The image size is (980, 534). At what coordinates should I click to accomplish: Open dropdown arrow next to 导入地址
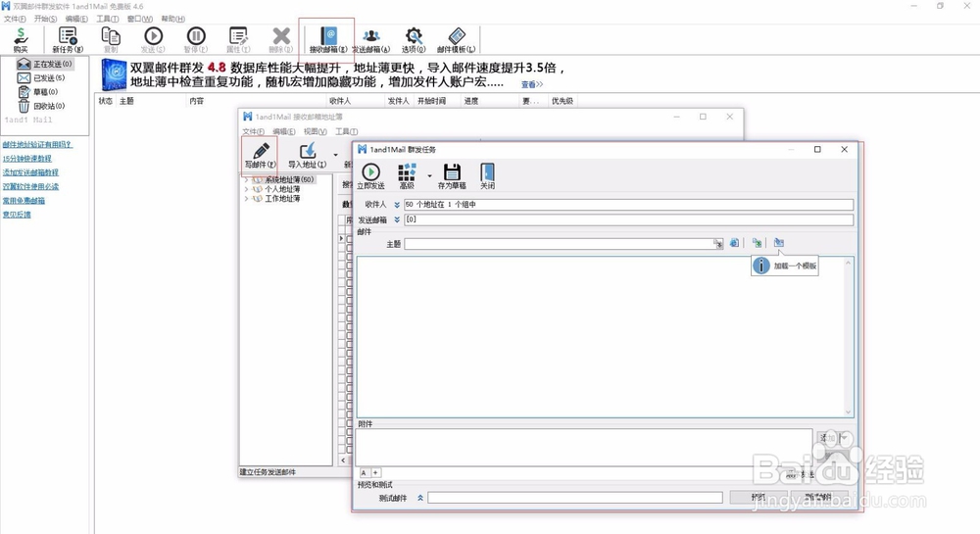pos(335,155)
